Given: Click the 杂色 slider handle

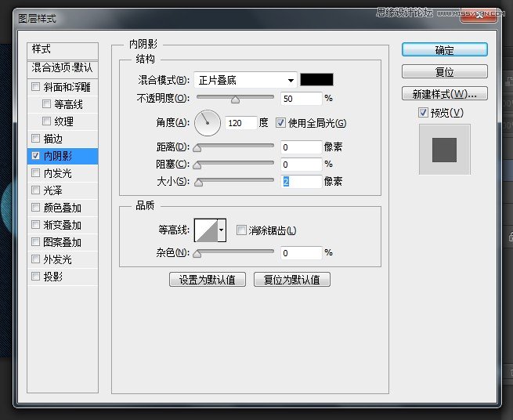Looking at the screenshot, I should tap(197, 254).
